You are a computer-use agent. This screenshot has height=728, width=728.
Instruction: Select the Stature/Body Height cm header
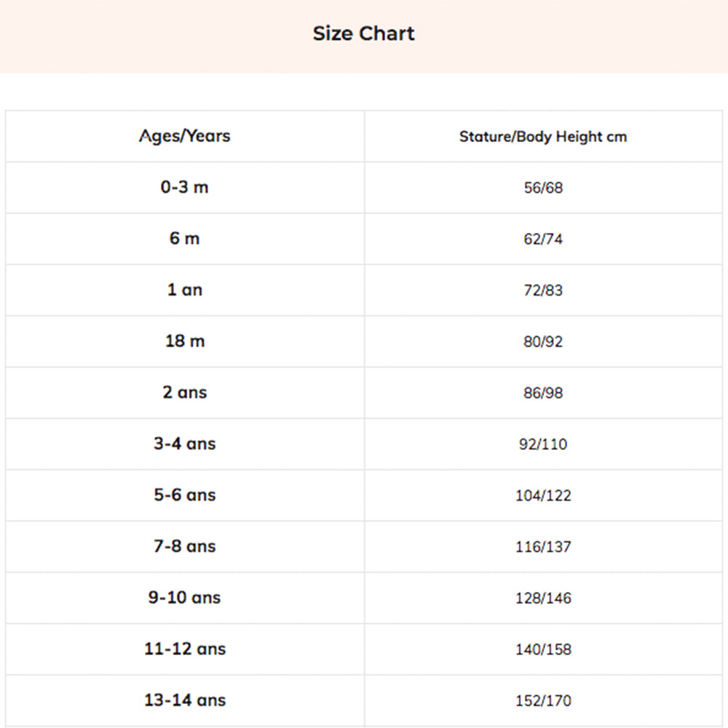point(543,137)
